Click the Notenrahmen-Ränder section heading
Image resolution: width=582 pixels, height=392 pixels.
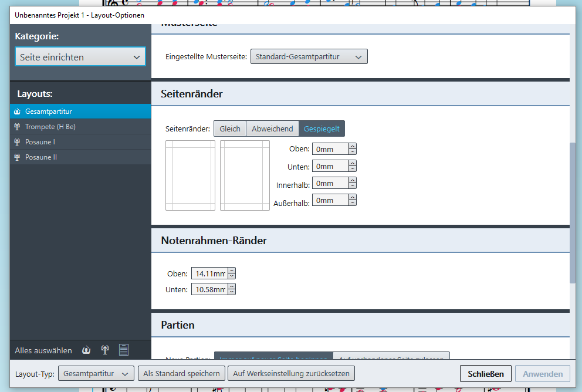point(214,241)
